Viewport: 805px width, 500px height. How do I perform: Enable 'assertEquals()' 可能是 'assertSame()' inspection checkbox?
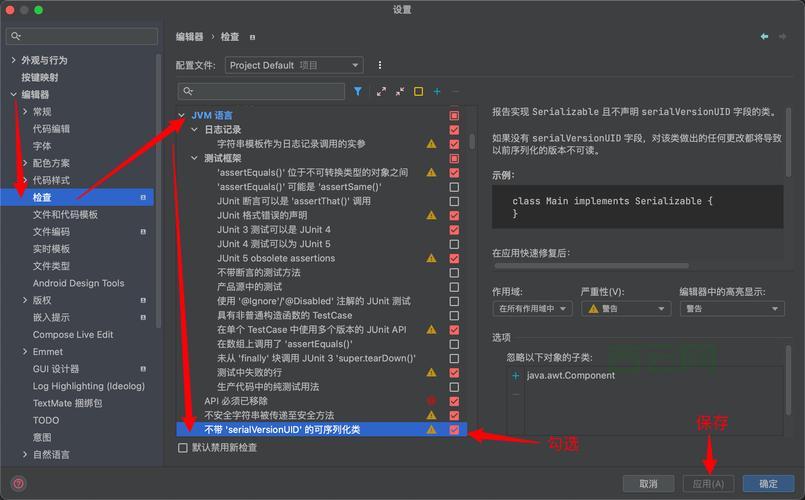(454, 187)
